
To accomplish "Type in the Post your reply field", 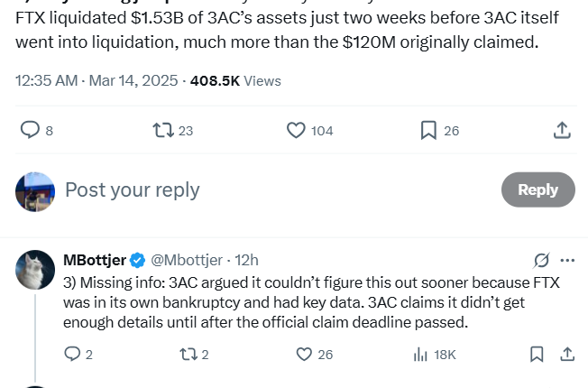I will pyautogui.click(x=271, y=189).
